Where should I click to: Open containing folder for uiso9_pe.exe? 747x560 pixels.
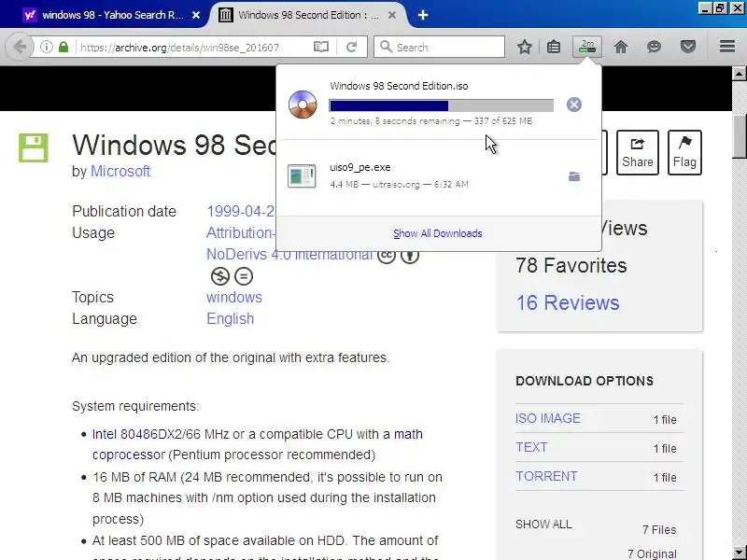coord(574,176)
